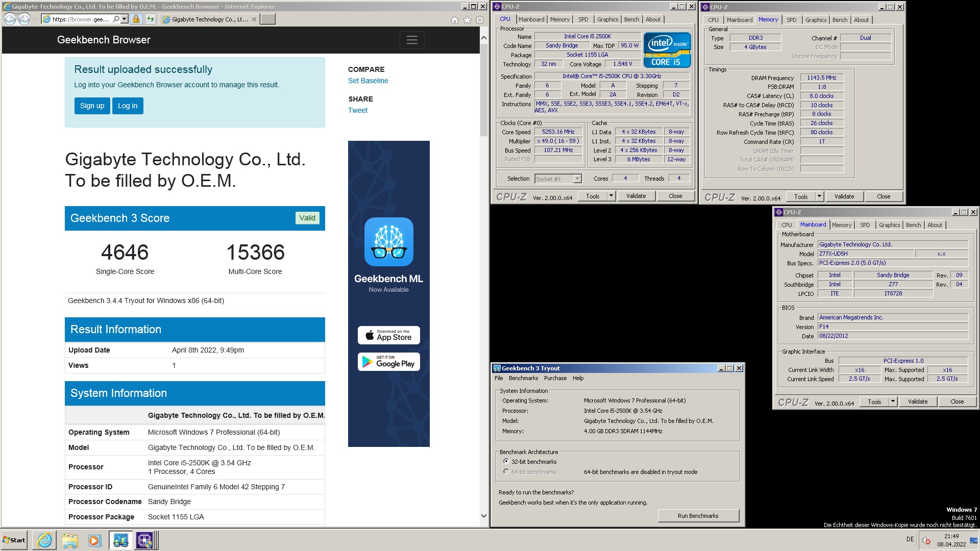Open Windows Explorer folder from taskbar
This screenshot has width=980, height=551.
(70, 540)
